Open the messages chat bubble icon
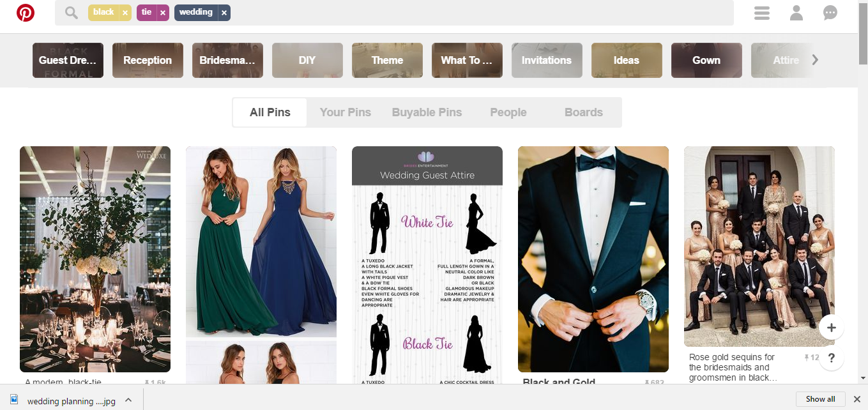 (830, 13)
